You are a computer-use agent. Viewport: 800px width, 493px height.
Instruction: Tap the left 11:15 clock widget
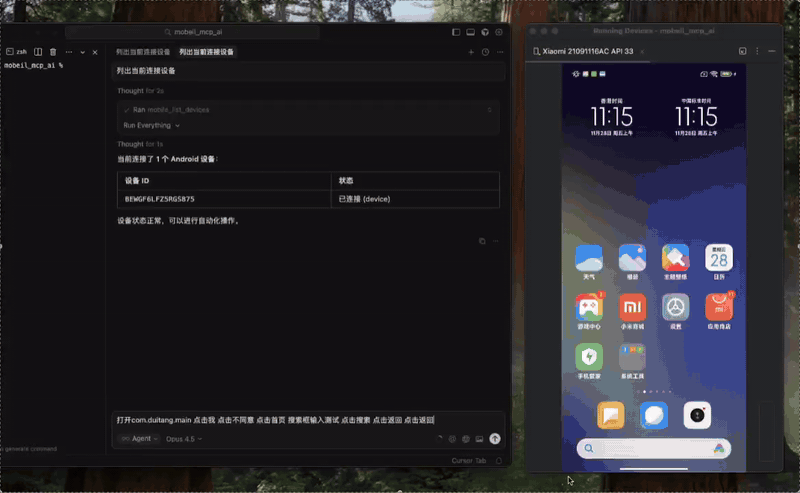(612, 117)
